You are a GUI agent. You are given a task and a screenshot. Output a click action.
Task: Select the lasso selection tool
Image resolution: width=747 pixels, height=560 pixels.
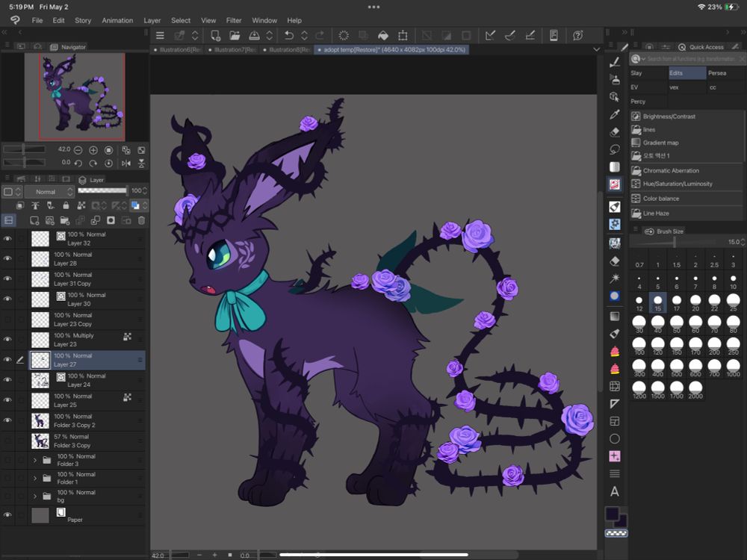[x=615, y=149]
